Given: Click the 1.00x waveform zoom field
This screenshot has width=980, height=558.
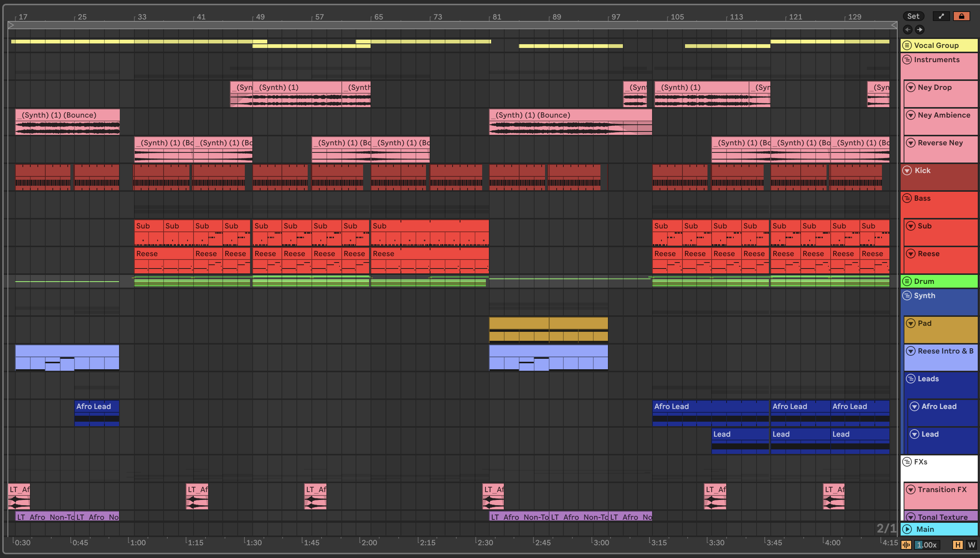Looking at the screenshot, I should click(x=927, y=545).
